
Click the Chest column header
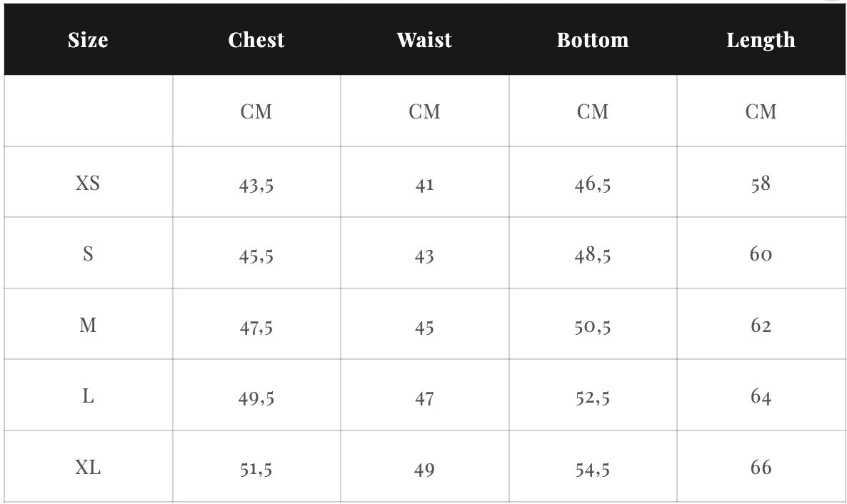256,40
